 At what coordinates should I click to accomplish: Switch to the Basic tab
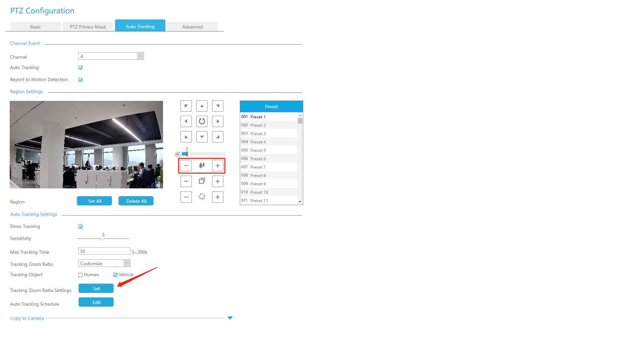click(x=36, y=27)
